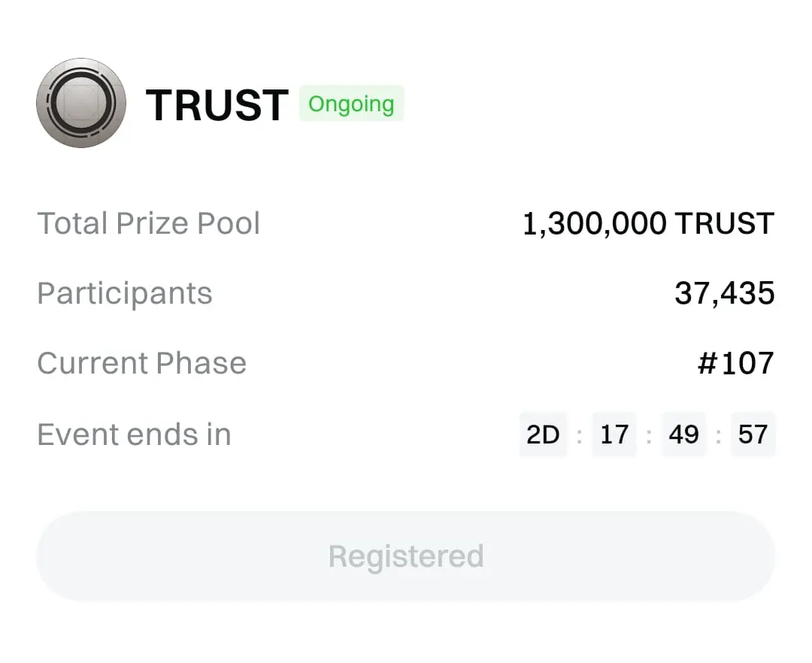The width and height of the screenshot is (812, 663).
Task: Click the colon between 17 and 49
Action: 649,435
